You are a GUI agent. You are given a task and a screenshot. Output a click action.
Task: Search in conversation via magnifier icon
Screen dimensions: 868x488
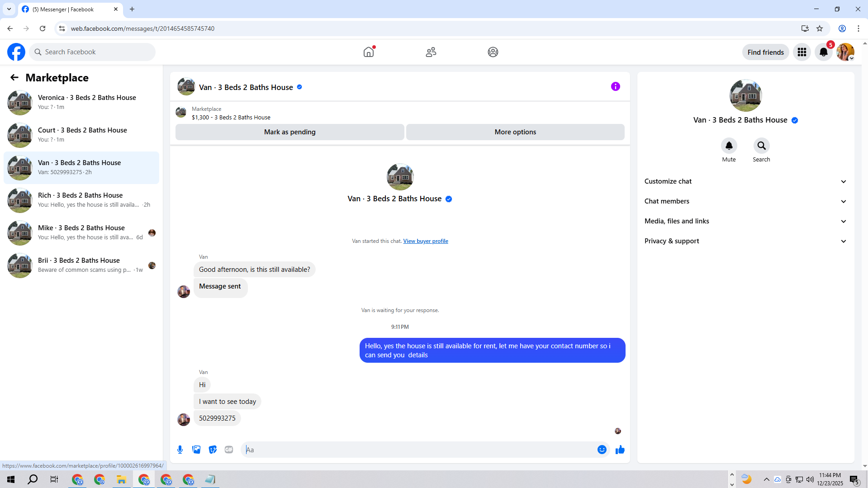[761, 146]
